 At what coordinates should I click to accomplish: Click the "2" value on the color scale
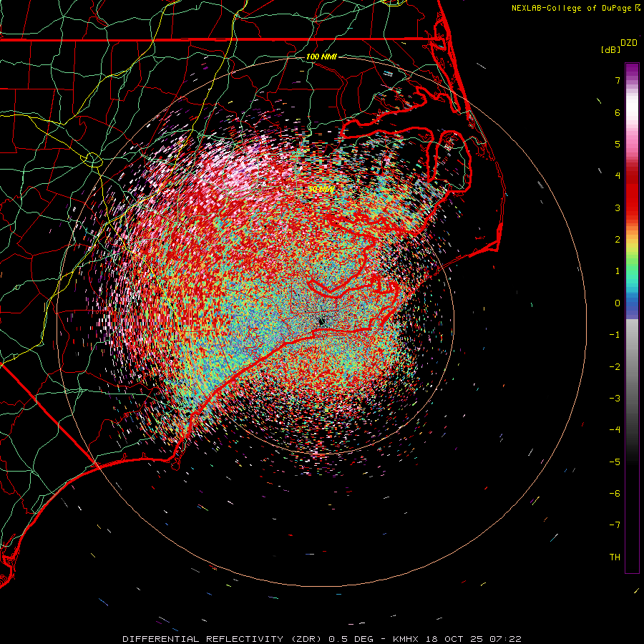[618, 240]
